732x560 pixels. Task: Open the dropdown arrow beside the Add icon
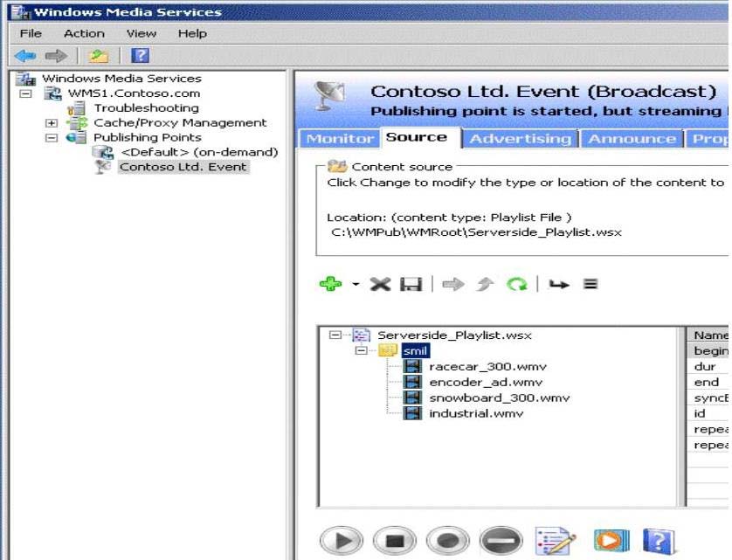[356, 284]
